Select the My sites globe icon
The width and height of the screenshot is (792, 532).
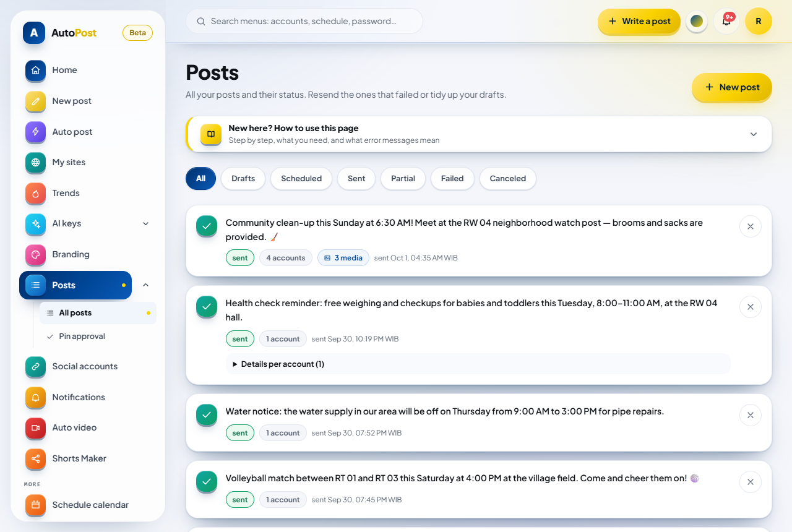coord(35,162)
